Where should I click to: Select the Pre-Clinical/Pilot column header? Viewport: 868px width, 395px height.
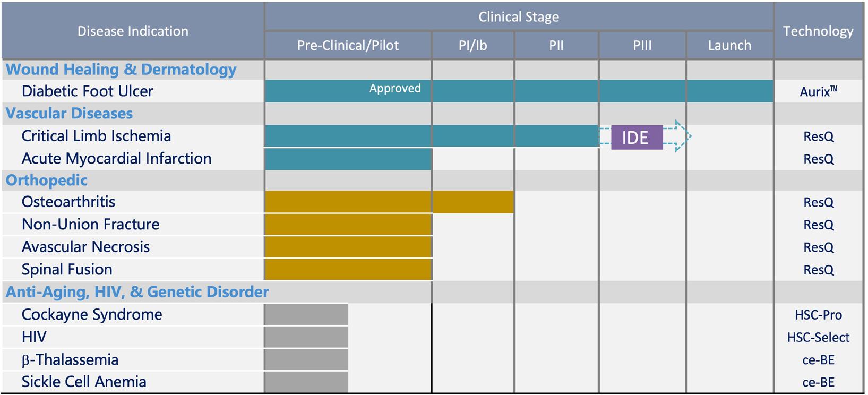coord(348,46)
